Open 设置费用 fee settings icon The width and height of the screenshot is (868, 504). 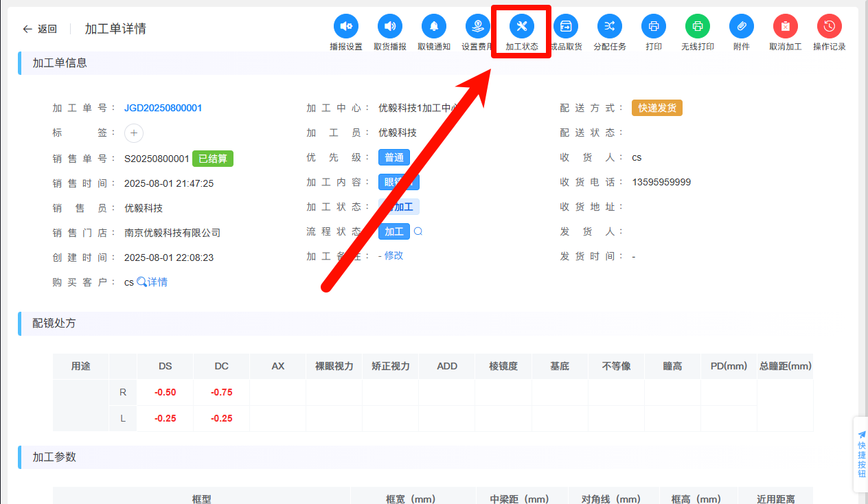[x=477, y=27]
